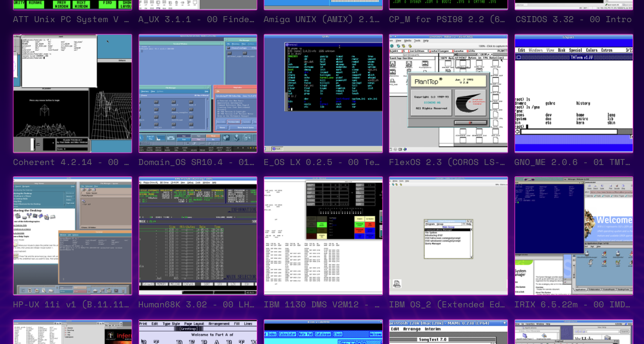
Task: Open the ATT Unix PC thumbnail with green buttons
Action: 72,5
